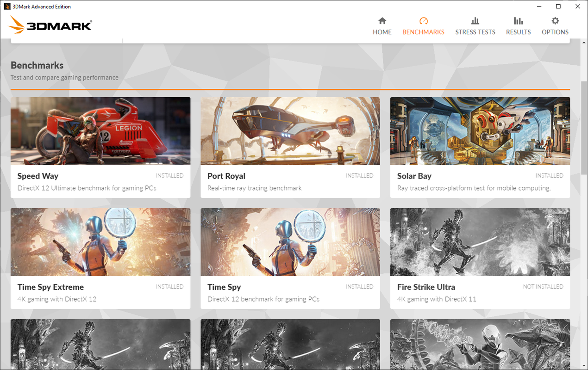Go to STRESS TESTS tab label
Screen dimensions: 588x370
(x=475, y=32)
